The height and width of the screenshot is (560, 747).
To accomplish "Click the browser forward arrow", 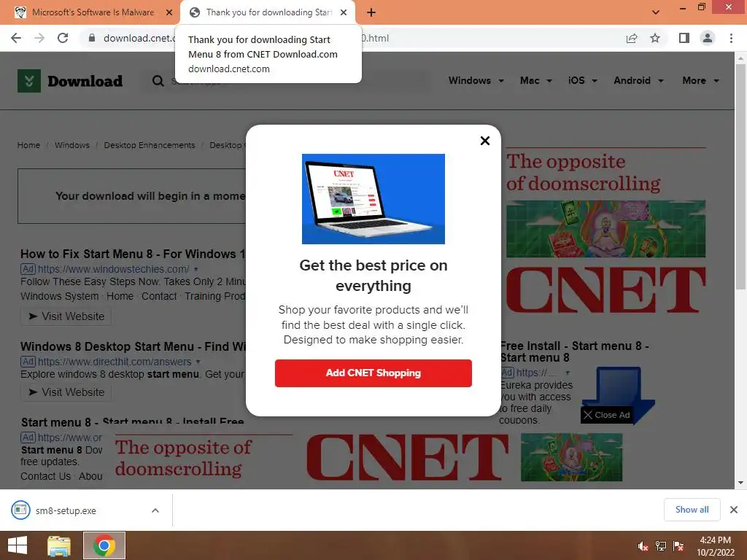I will [x=39, y=38].
